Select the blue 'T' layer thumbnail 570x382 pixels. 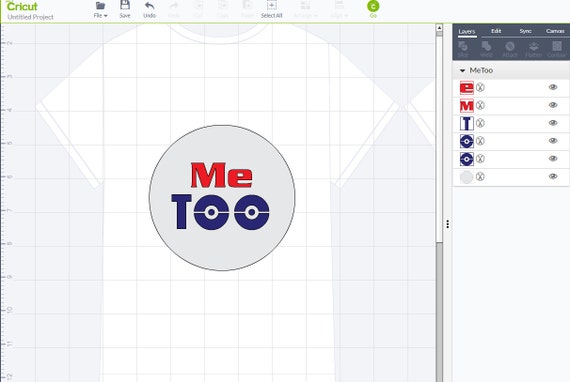coord(467,123)
